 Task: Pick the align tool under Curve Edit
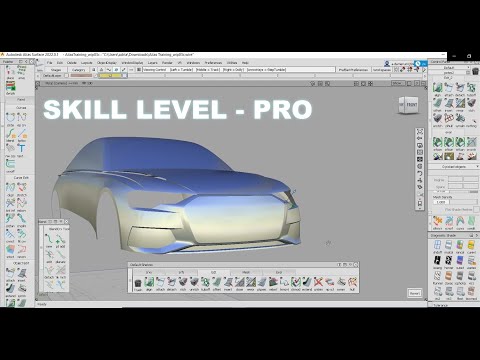click(10, 187)
